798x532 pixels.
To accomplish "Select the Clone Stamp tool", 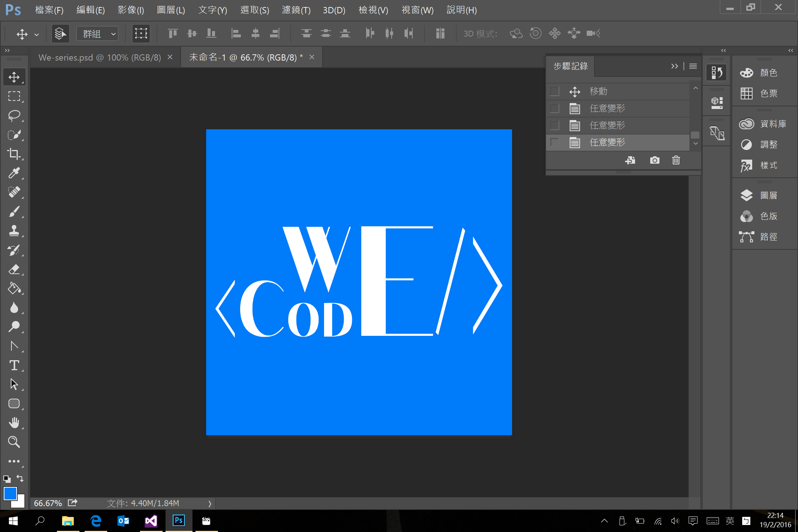I will click(14, 231).
